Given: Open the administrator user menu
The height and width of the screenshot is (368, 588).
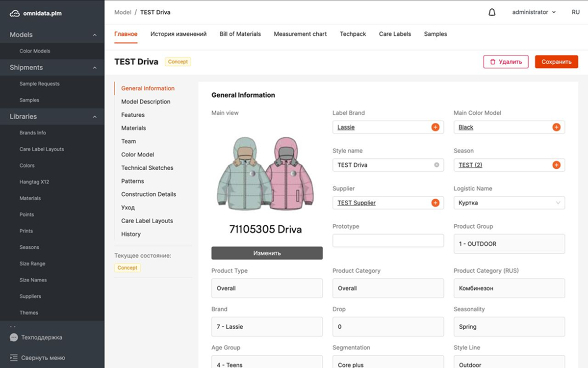Looking at the screenshot, I should pos(534,12).
